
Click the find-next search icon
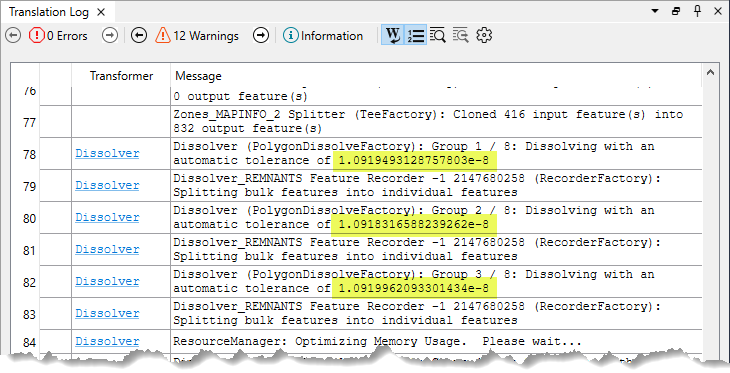pyautogui.click(x=461, y=35)
